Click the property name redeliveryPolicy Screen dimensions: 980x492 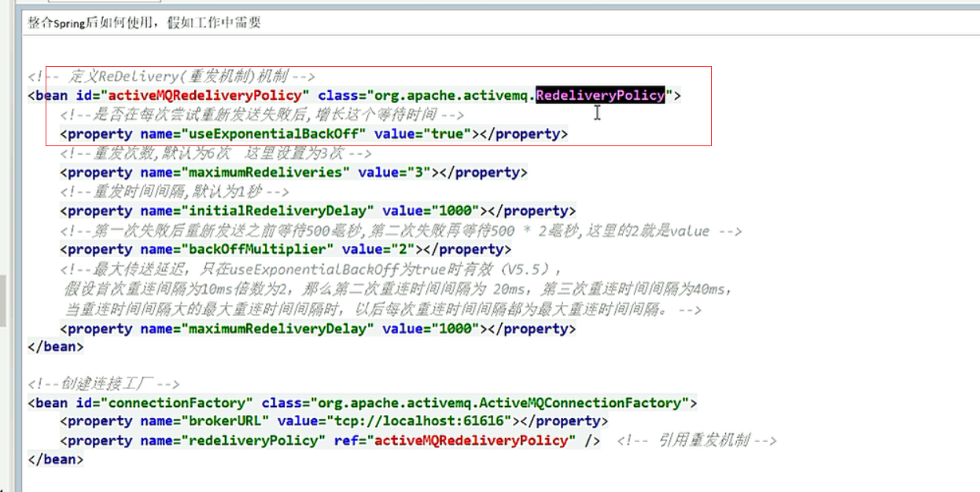coord(253,440)
